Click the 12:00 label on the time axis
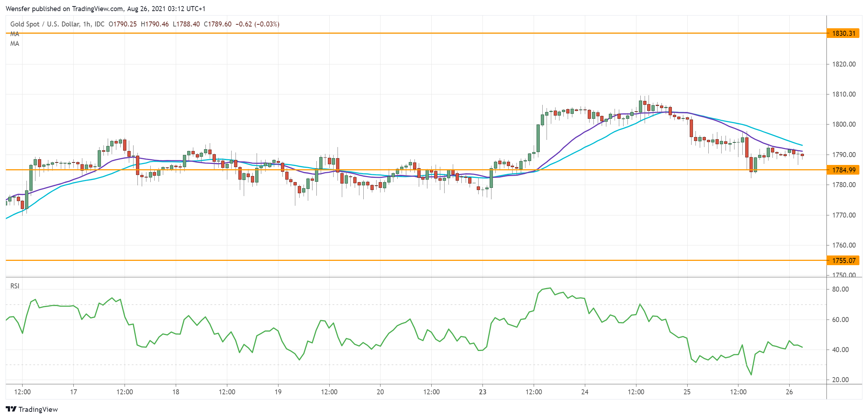 click(23, 392)
